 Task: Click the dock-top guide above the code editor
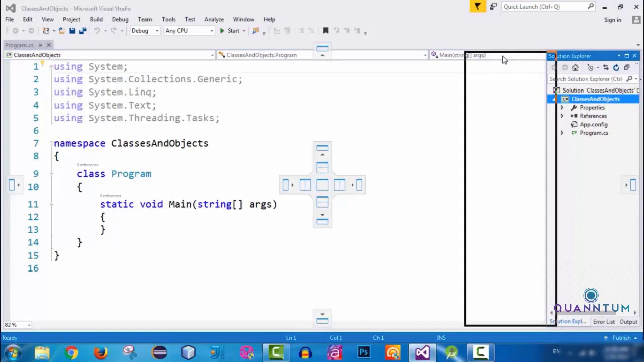323,50
